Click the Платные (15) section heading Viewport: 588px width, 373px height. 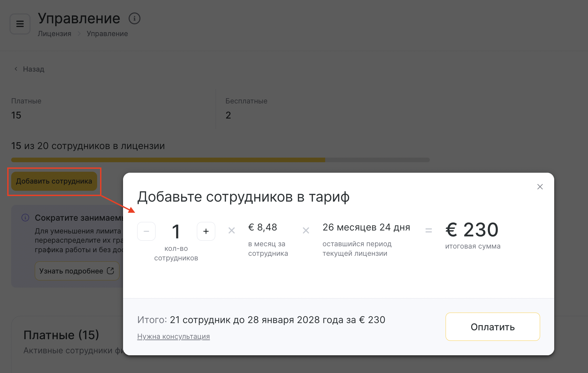(x=61, y=335)
